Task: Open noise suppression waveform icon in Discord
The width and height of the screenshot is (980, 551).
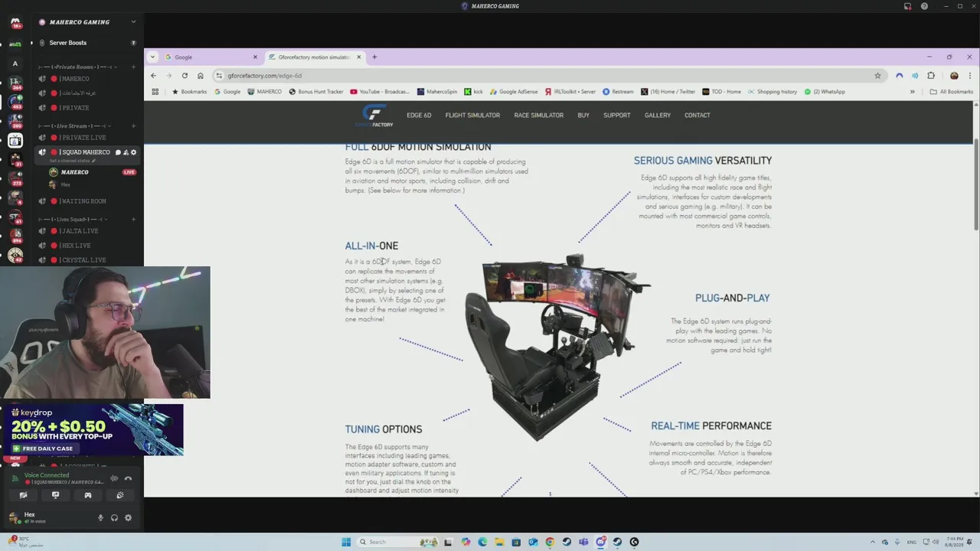Action: [114, 478]
